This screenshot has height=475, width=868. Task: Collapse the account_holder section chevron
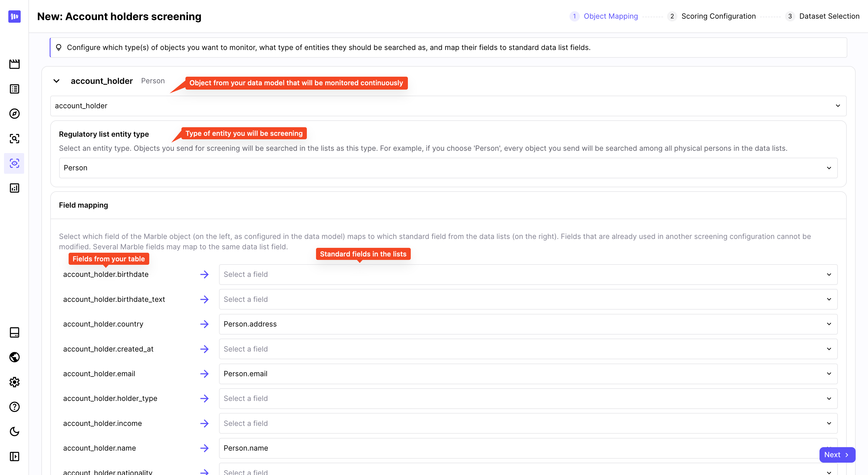[x=57, y=81]
